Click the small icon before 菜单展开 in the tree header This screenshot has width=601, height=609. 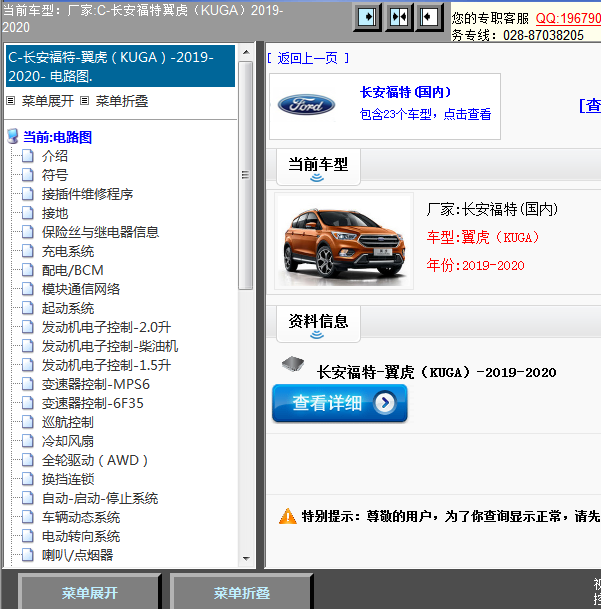point(11,101)
